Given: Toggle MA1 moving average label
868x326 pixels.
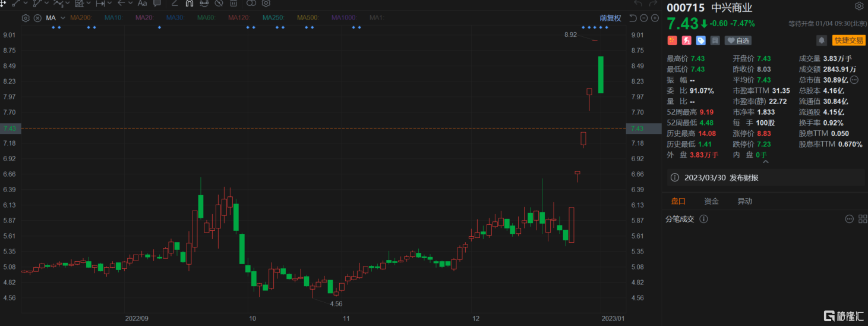Looking at the screenshot, I should coord(376,18).
